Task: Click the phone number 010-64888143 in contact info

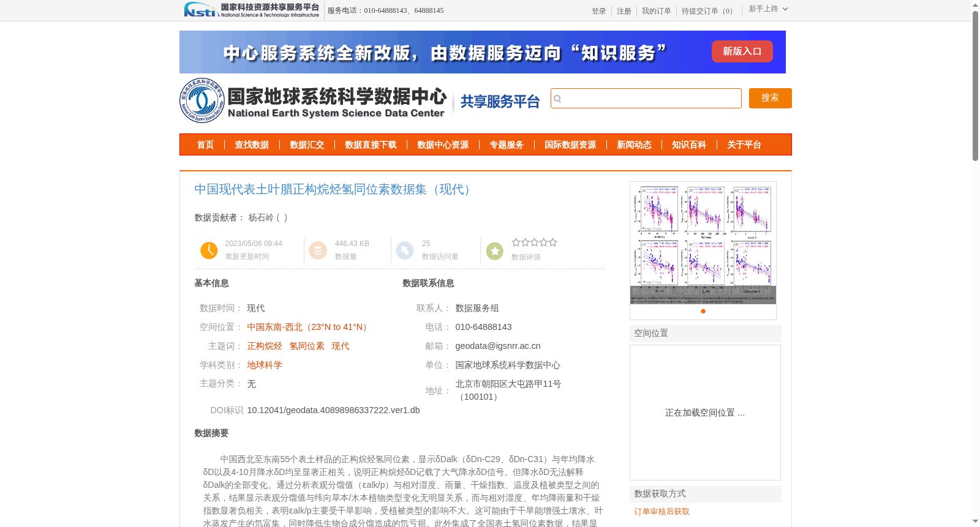Action: pos(483,327)
